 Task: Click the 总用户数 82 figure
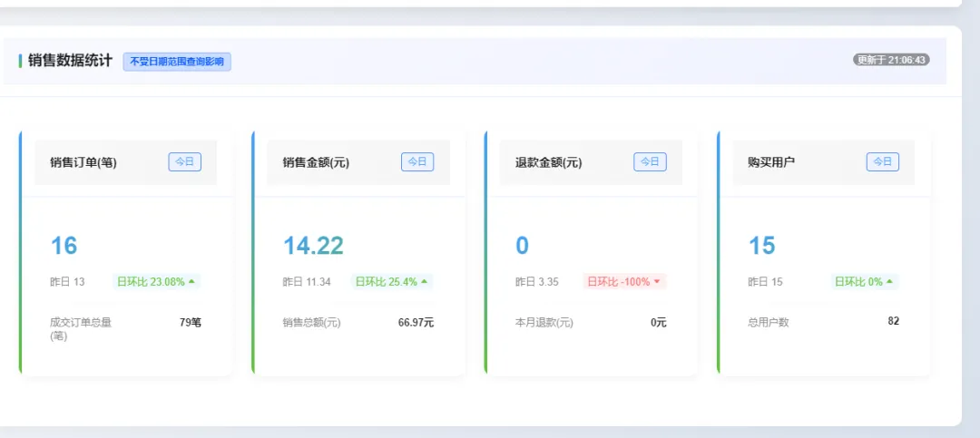[x=893, y=321]
